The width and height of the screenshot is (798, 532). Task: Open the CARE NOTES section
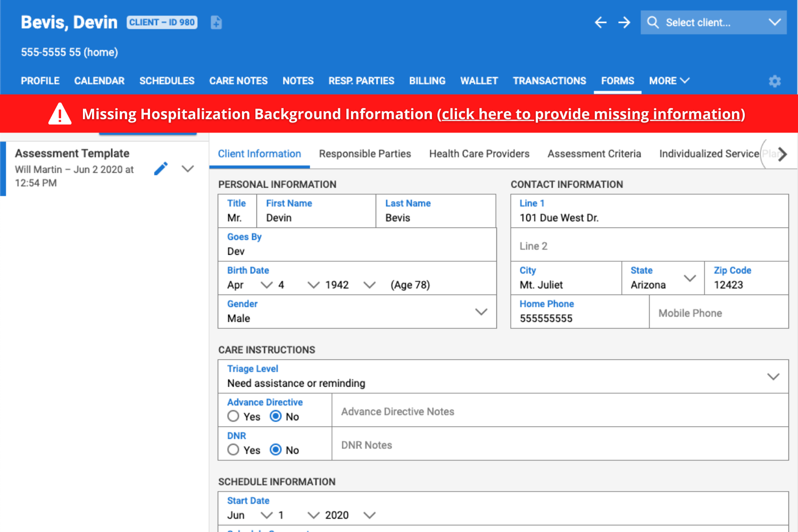(x=238, y=81)
